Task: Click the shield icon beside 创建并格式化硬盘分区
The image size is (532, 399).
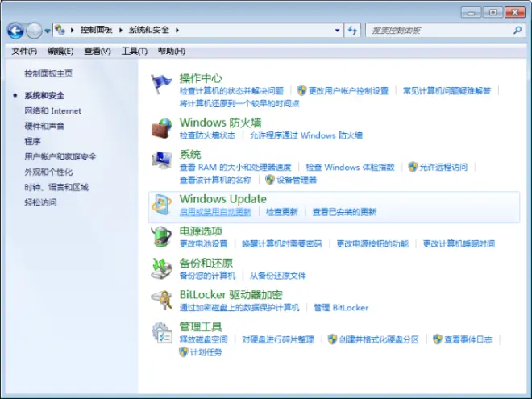Action: coord(332,339)
